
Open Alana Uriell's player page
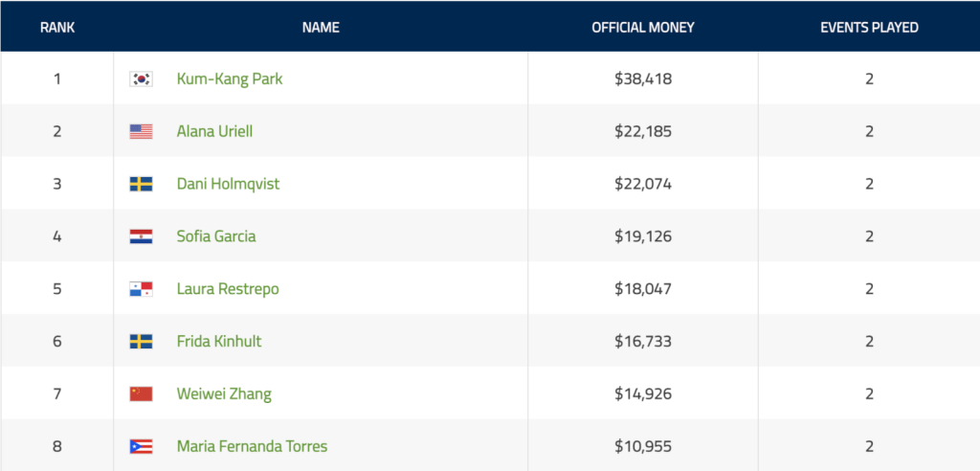214,132
